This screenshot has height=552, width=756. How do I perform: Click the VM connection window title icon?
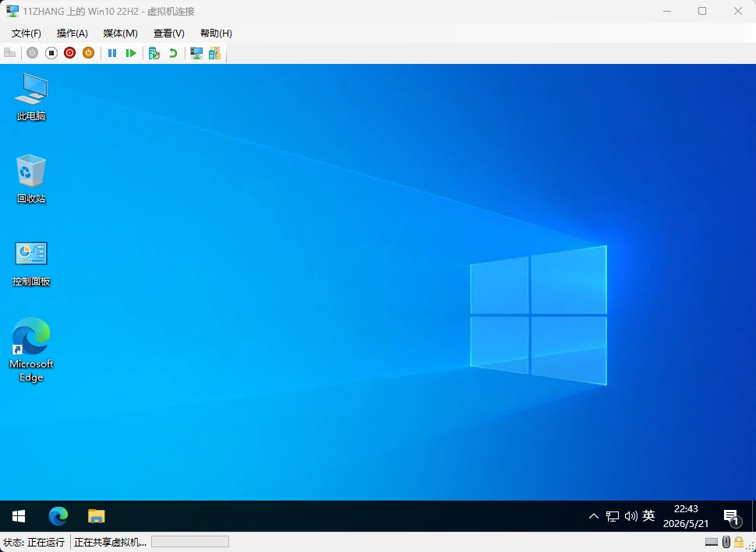12,11
